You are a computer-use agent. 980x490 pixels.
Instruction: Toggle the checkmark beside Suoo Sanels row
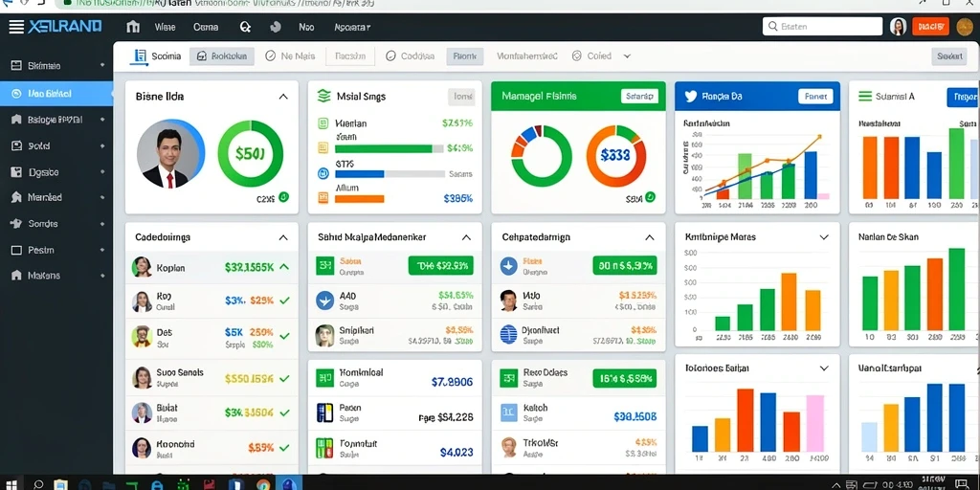[285, 378]
